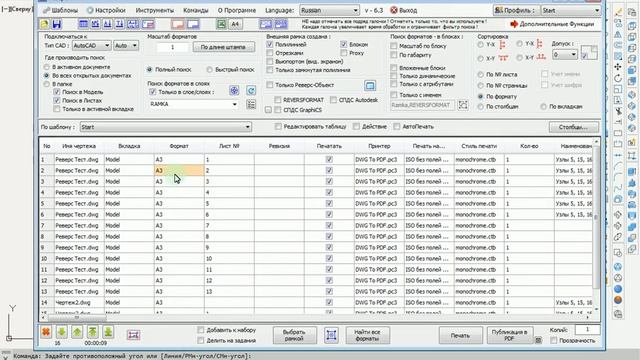
Task: Enable Прозрачность checkbox
Action: (x=554, y=340)
